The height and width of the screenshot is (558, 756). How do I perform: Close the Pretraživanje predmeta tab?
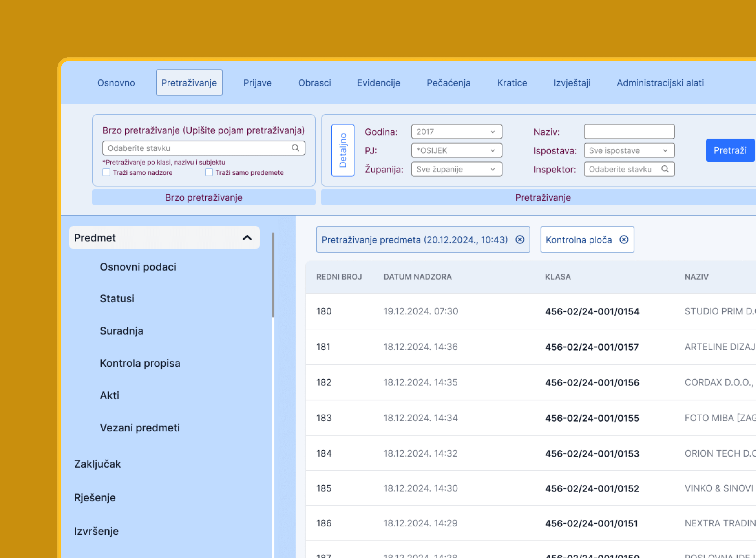click(x=520, y=240)
